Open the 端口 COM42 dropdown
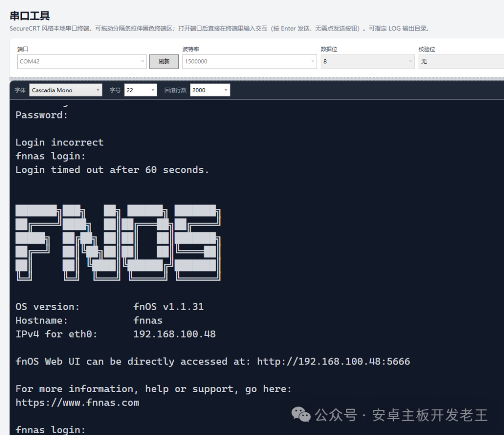This screenshot has width=504, height=435. [82, 62]
